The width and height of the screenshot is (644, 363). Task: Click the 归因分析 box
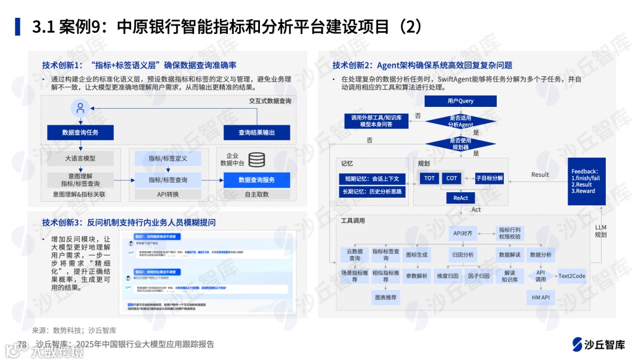point(463,254)
